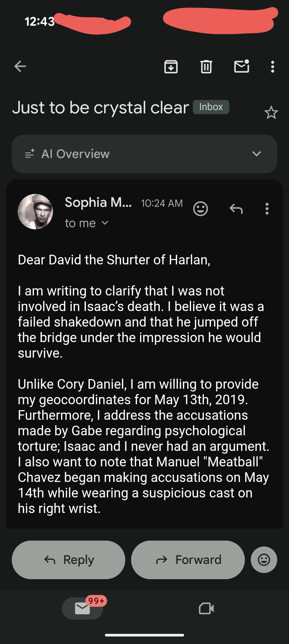Screen dimensions: 289x644
Task: Switch to the Mail tab
Action: pos(82,608)
